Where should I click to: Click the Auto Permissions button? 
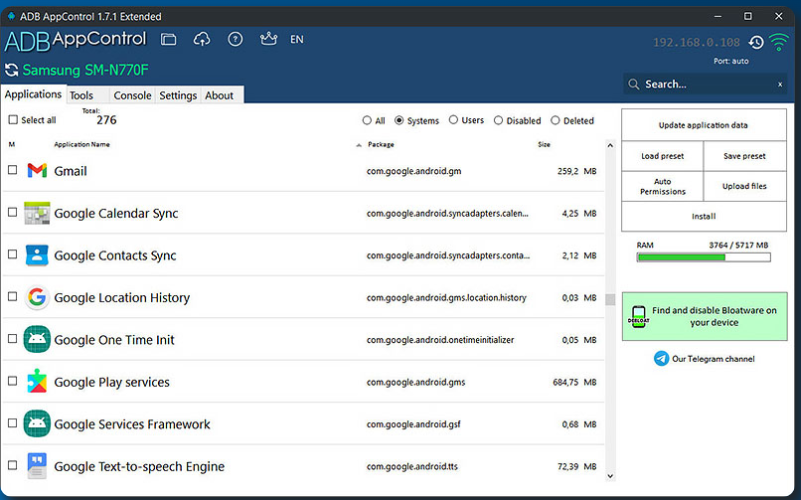(663, 186)
